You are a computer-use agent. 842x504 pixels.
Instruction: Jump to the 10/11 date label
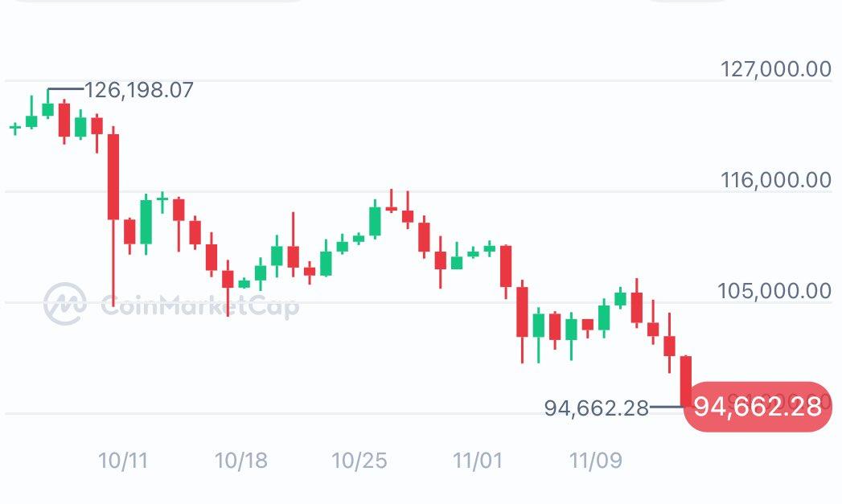click(x=124, y=461)
